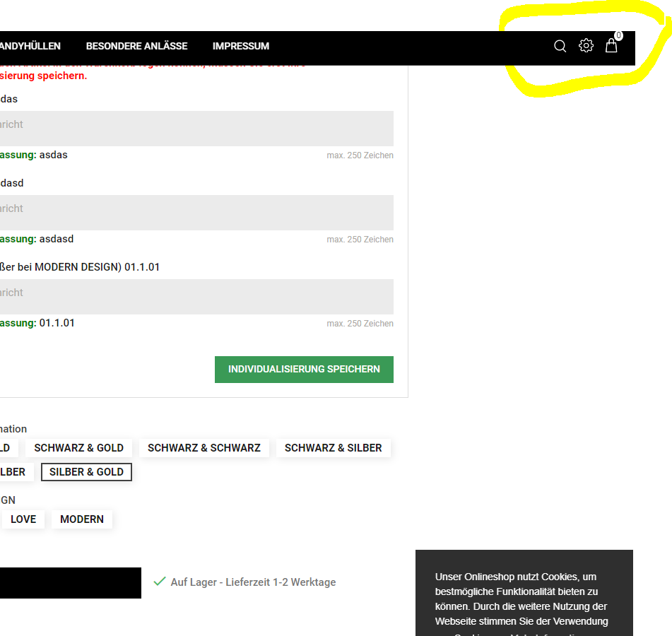Viewport: 672px width, 636px height.
Task: Click the black add-to-cart button
Action: pyautogui.click(x=70, y=583)
